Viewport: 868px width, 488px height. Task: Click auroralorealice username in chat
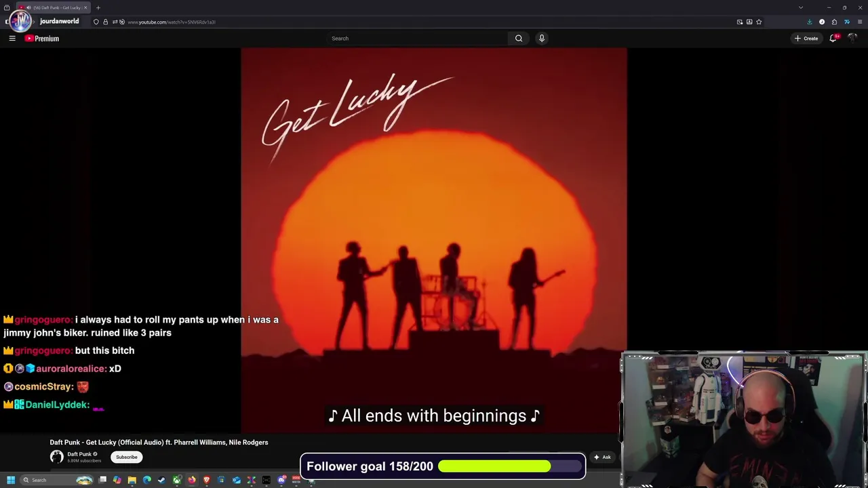coord(71,369)
